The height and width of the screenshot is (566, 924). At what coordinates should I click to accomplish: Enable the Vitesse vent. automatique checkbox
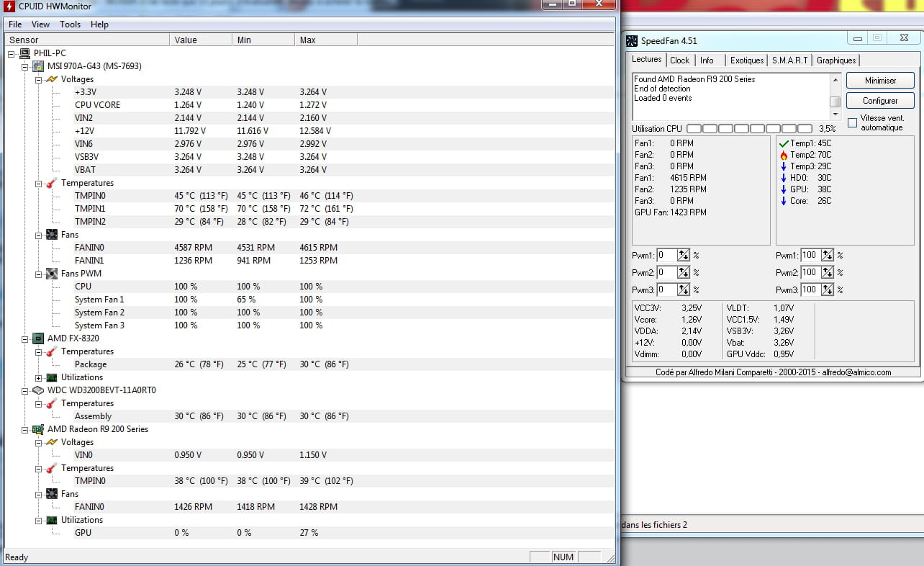pyautogui.click(x=853, y=122)
